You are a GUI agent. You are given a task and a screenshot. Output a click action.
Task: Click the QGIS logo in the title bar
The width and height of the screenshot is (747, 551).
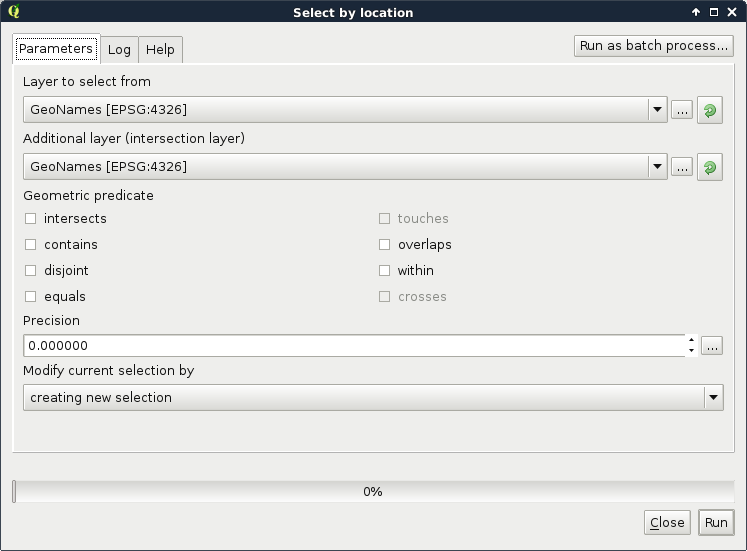click(13, 12)
